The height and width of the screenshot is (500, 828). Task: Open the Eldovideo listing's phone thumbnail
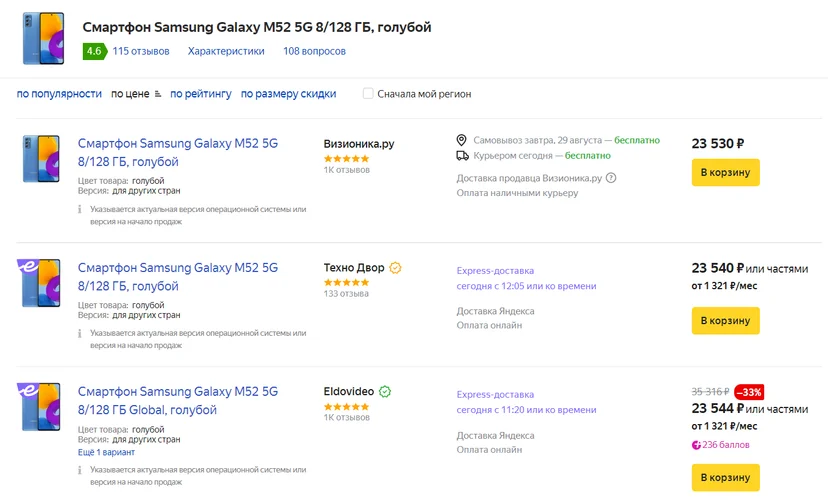(39, 407)
